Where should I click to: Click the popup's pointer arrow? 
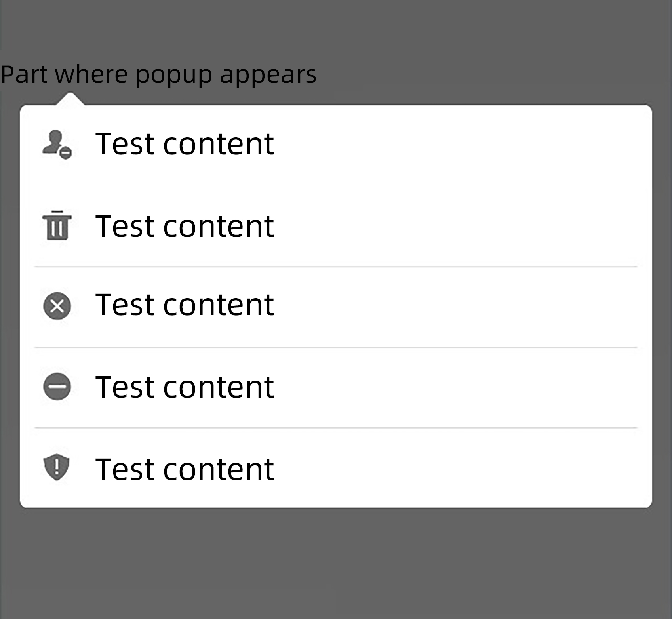click(x=71, y=98)
